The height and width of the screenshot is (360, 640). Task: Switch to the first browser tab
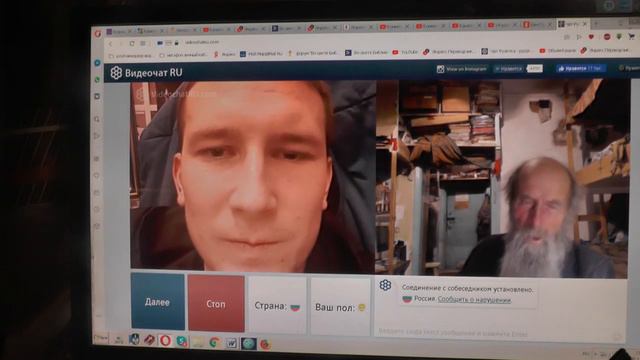pyautogui.click(x=119, y=31)
